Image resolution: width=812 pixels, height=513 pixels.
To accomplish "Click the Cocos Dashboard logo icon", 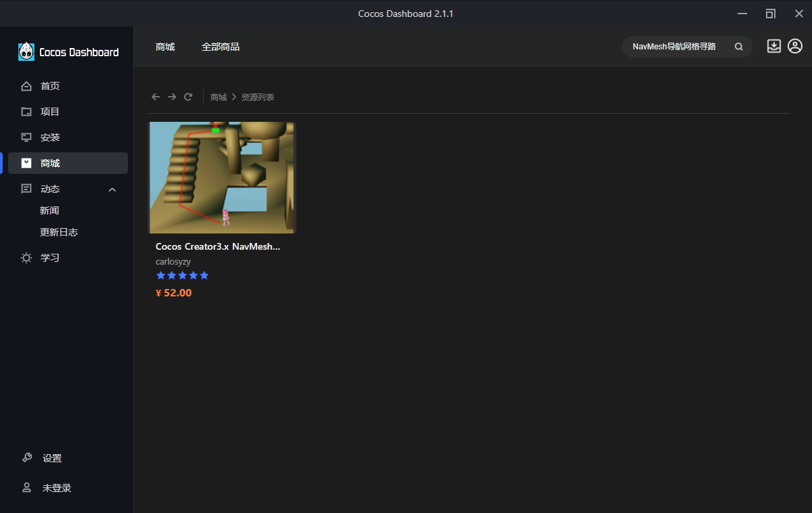I will tap(26, 51).
